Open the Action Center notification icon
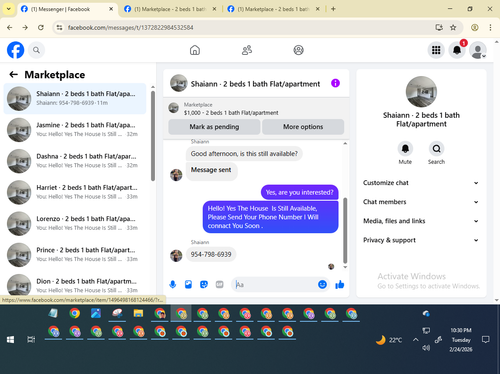This screenshot has width=500, height=374. click(x=486, y=340)
